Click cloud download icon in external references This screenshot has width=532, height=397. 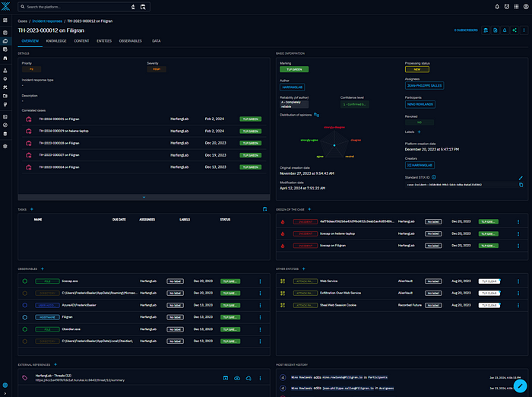click(237, 377)
